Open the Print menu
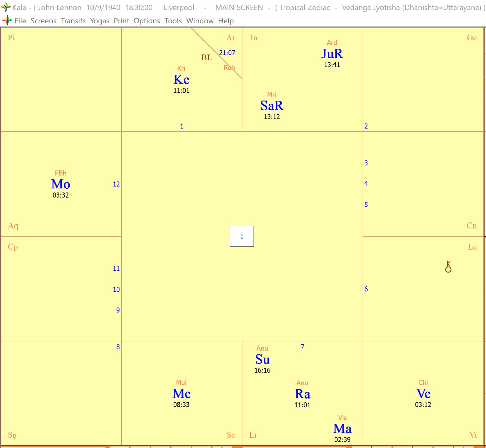The width and height of the screenshot is (486, 448). coord(121,21)
